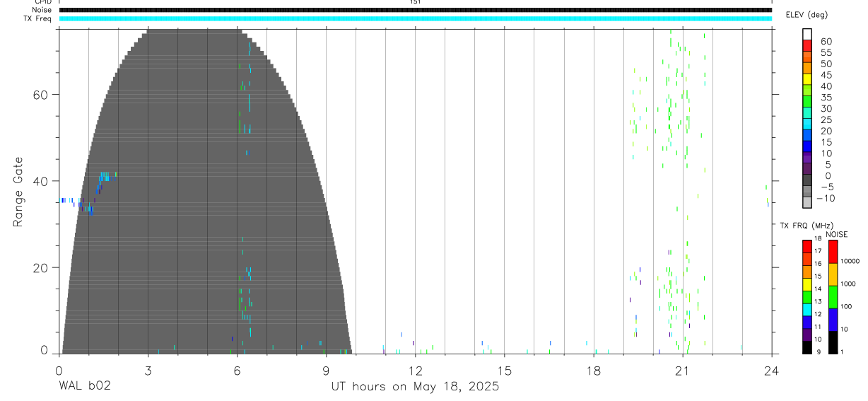Click the '100' label on the NOISE colorbar
868x401 pixels.
click(847, 307)
